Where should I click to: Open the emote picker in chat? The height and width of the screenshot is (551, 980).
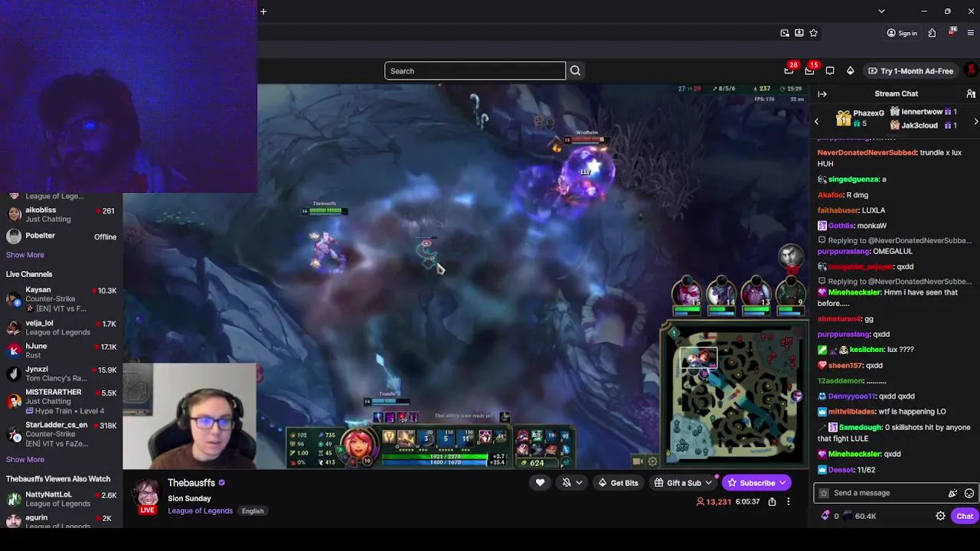tap(969, 494)
